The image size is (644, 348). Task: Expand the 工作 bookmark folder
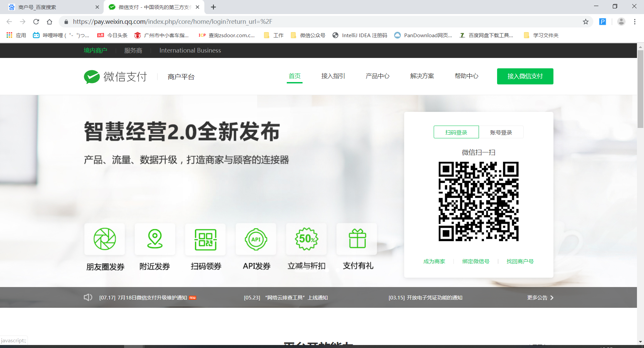tap(274, 35)
